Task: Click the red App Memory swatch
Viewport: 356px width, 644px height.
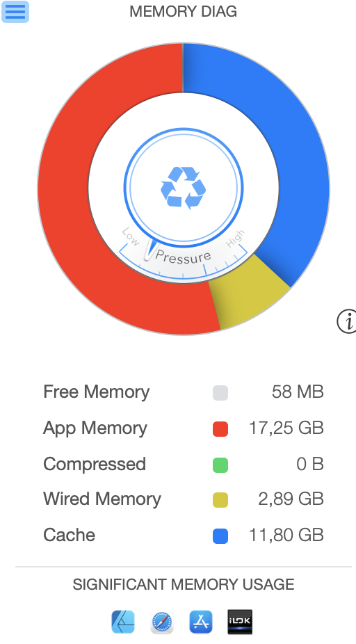Action: point(220,429)
